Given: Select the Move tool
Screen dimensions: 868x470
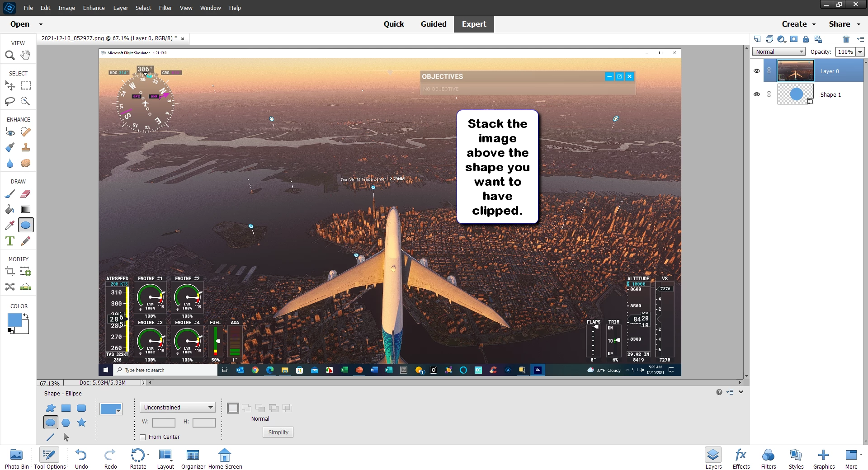Looking at the screenshot, I should click(10, 85).
